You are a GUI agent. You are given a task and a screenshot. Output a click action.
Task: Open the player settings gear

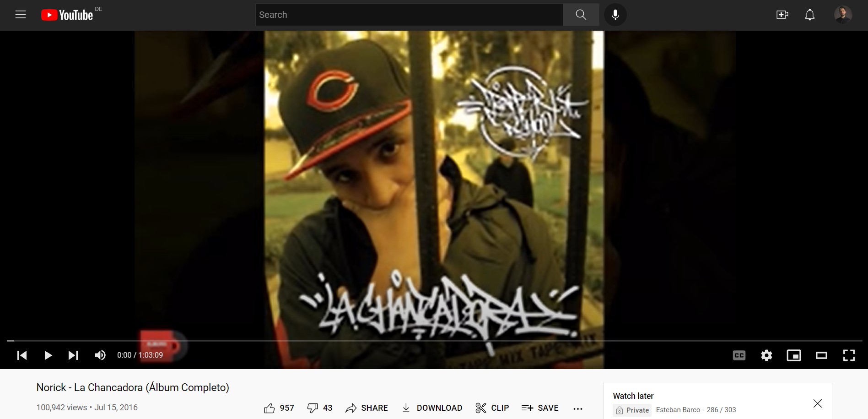point(767,355)
